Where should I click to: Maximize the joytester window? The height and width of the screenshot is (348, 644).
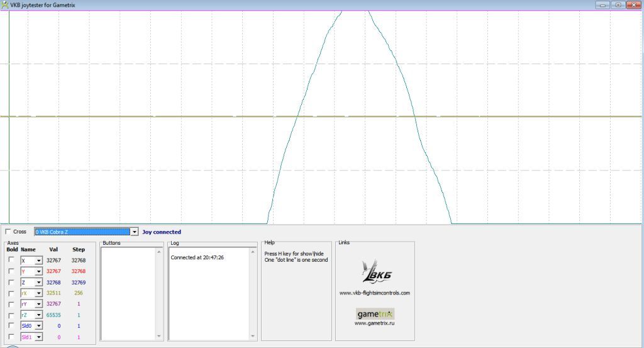pyautogui.click(x=618, y=4)
